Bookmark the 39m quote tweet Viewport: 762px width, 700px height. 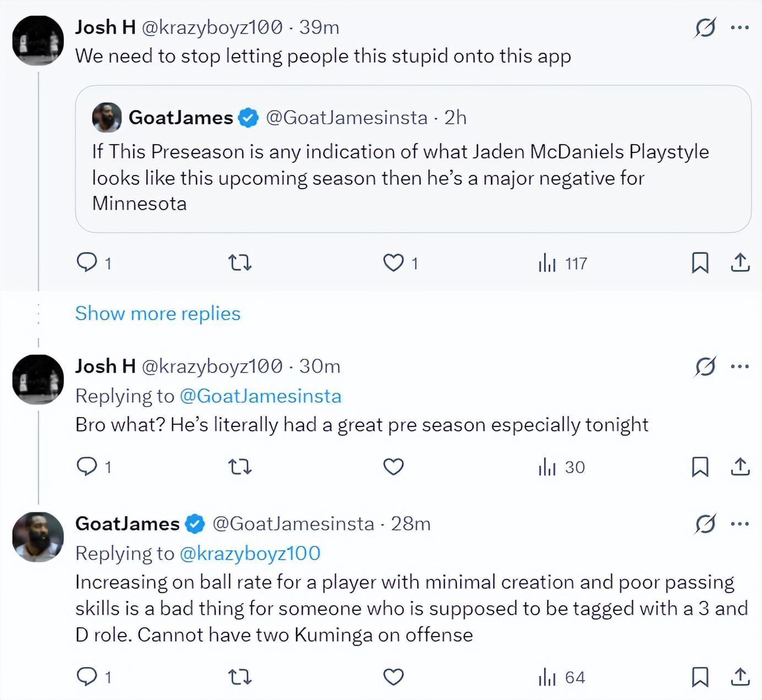pyautogui.click(x=700, y=262)
